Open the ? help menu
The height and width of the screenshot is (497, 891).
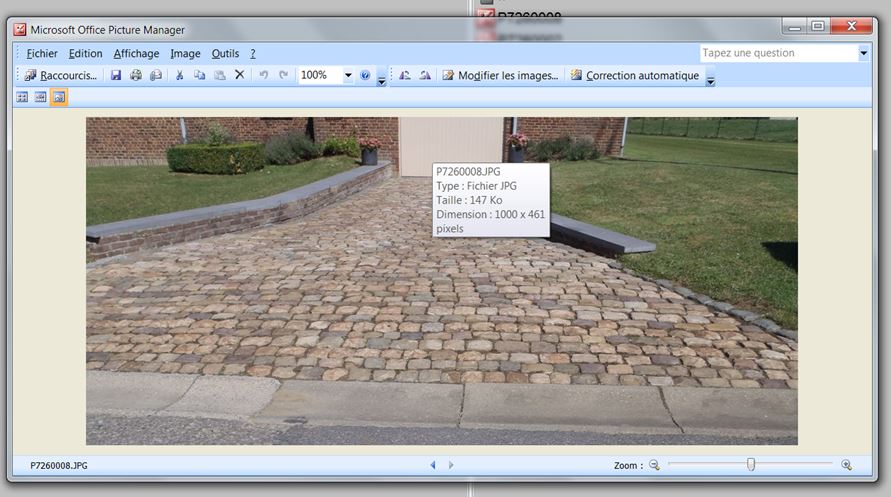pyautogui.click(x=253, y=53)
